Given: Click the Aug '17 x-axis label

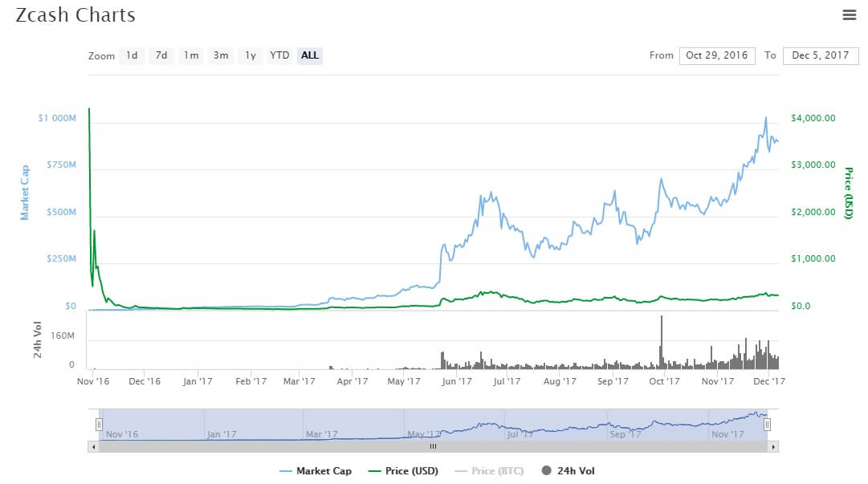Looking at the screenshot, I should click(560, 381).
